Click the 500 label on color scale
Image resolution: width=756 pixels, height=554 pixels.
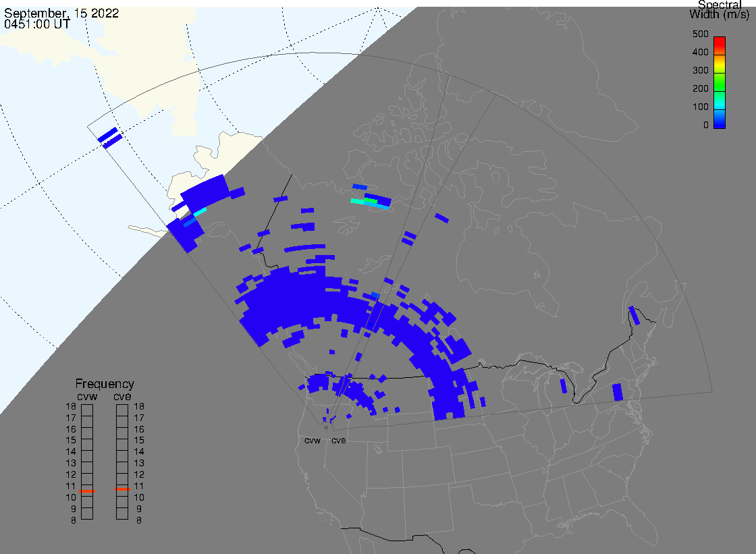700,34
